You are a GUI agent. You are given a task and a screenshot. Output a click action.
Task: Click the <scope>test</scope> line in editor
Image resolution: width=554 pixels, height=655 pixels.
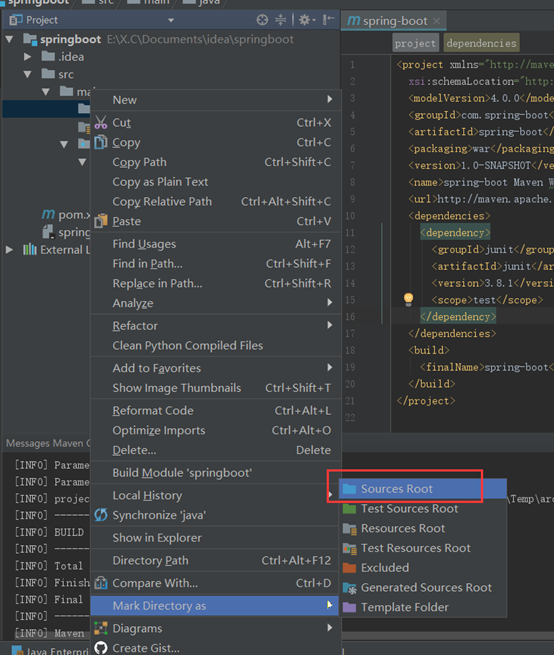487,300
